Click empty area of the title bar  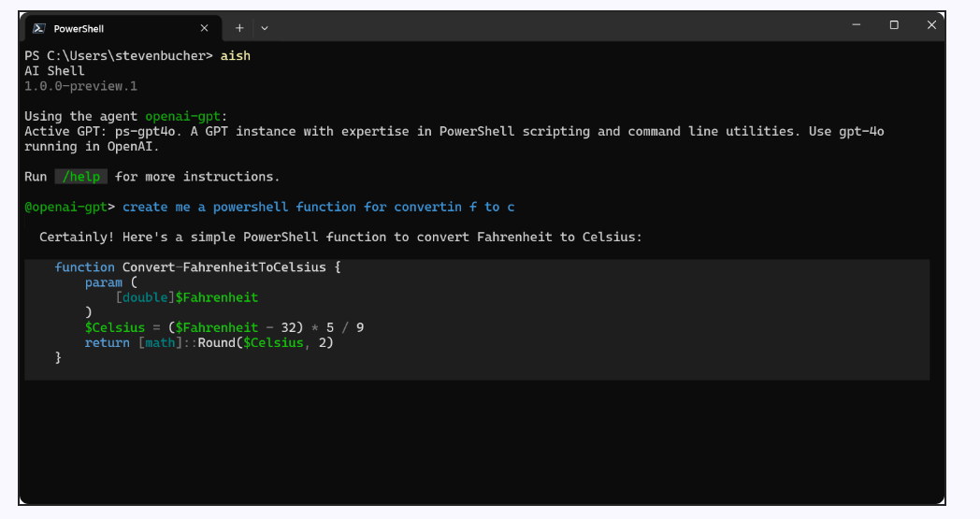tap(550, 27)
